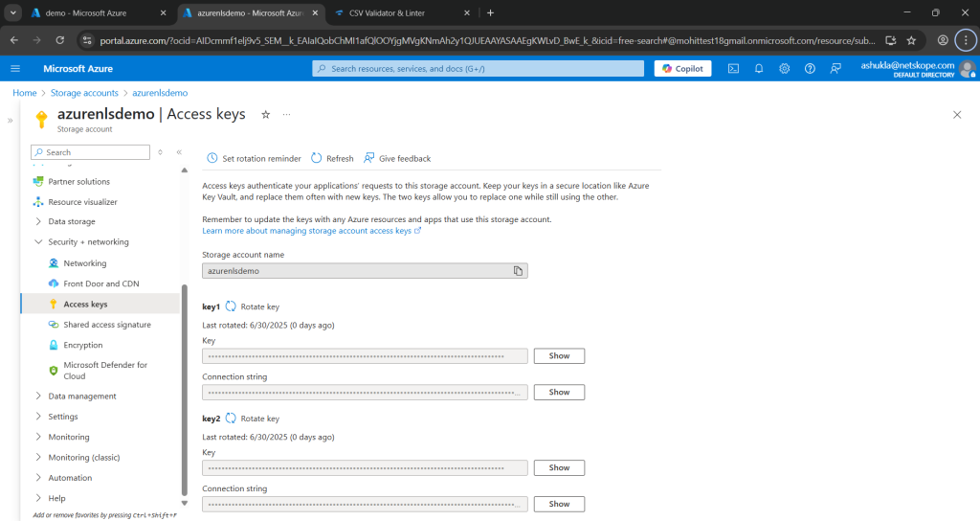Click Refresh in the command bar
Screen dimensions: 980x521
332,158
